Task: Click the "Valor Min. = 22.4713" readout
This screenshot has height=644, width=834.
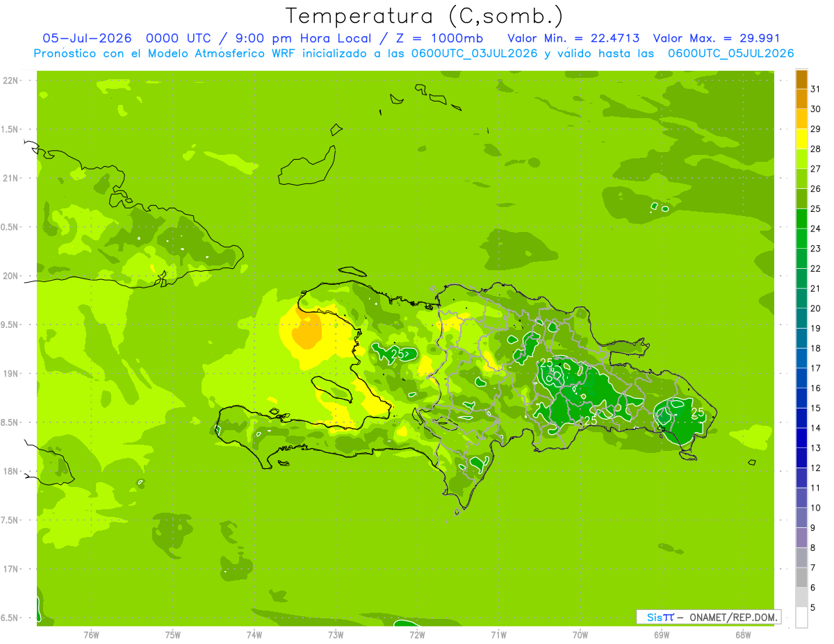Action: (x=573, y=38)
